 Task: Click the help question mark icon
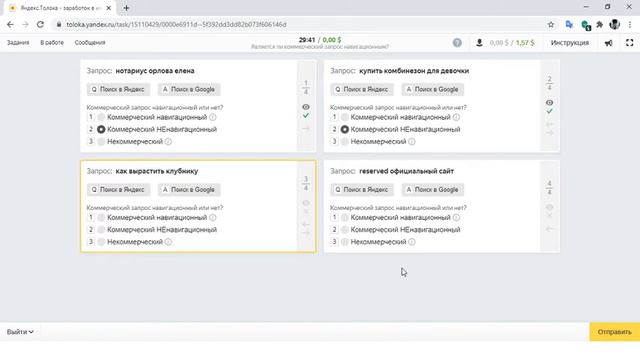457,42
